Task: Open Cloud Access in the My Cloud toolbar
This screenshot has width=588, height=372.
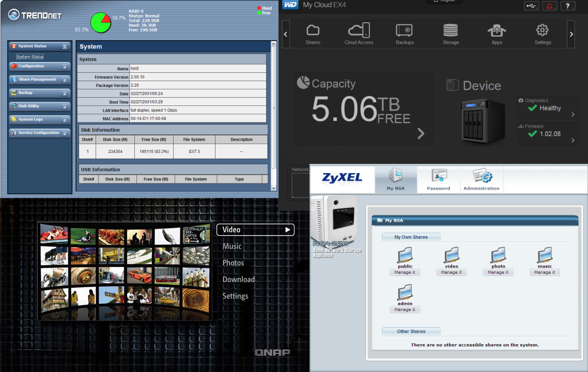Action: point(359,34)
